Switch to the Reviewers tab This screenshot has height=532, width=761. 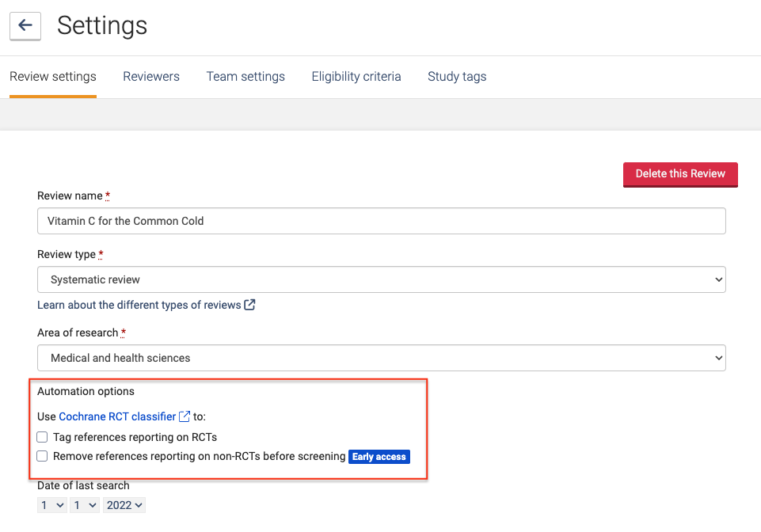pyautogui.click(x=151, y=77)
